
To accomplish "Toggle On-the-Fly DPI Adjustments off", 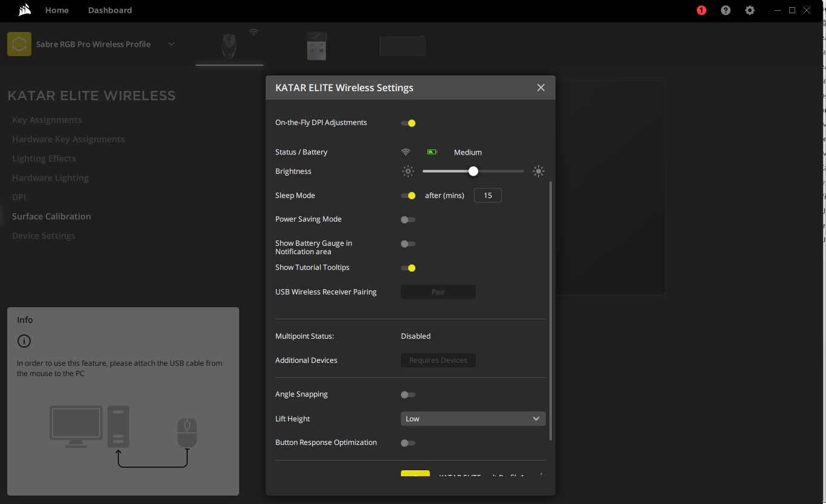I will click(x=408, y=123).
